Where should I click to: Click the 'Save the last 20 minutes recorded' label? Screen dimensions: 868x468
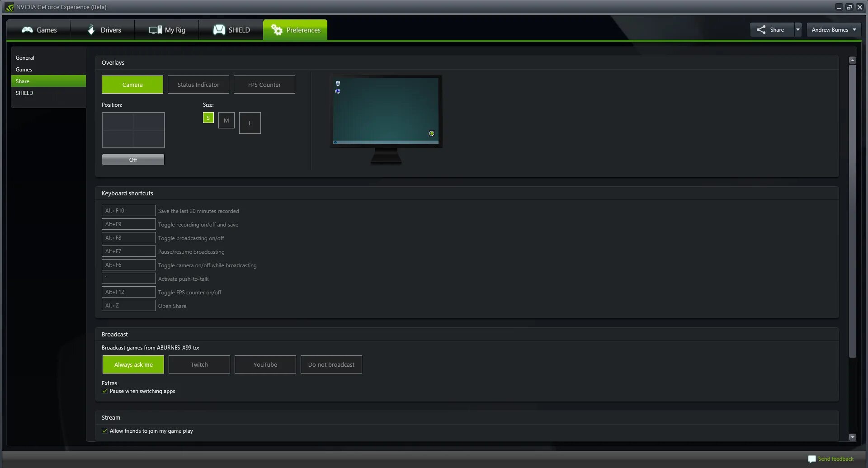(198, 211)
